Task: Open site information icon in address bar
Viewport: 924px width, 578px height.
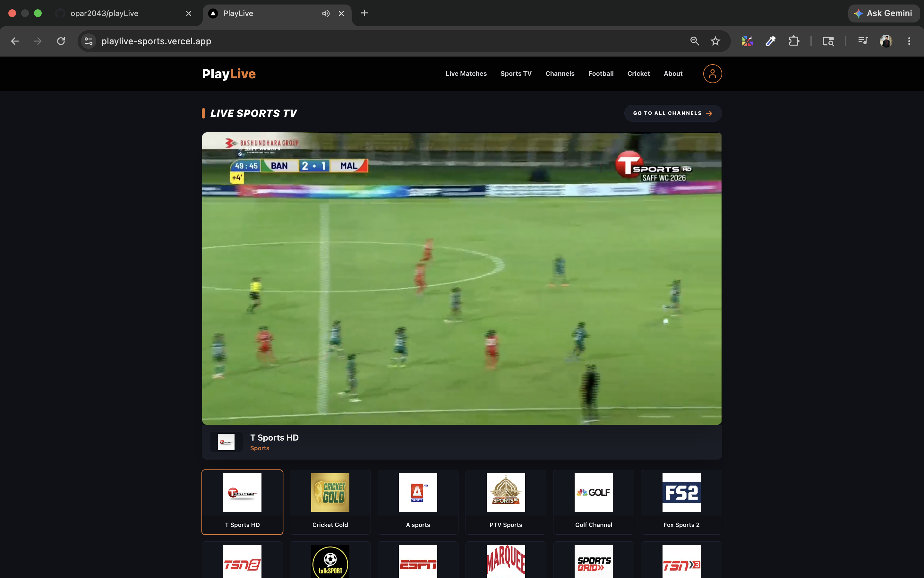Action: pyautogui.click(x=89, y=41)
